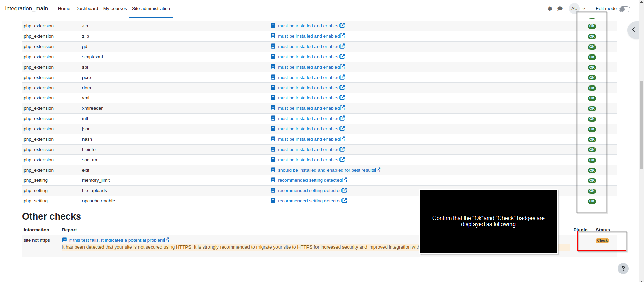Open the simplexml extension requirement link

[x=309, y=57]
